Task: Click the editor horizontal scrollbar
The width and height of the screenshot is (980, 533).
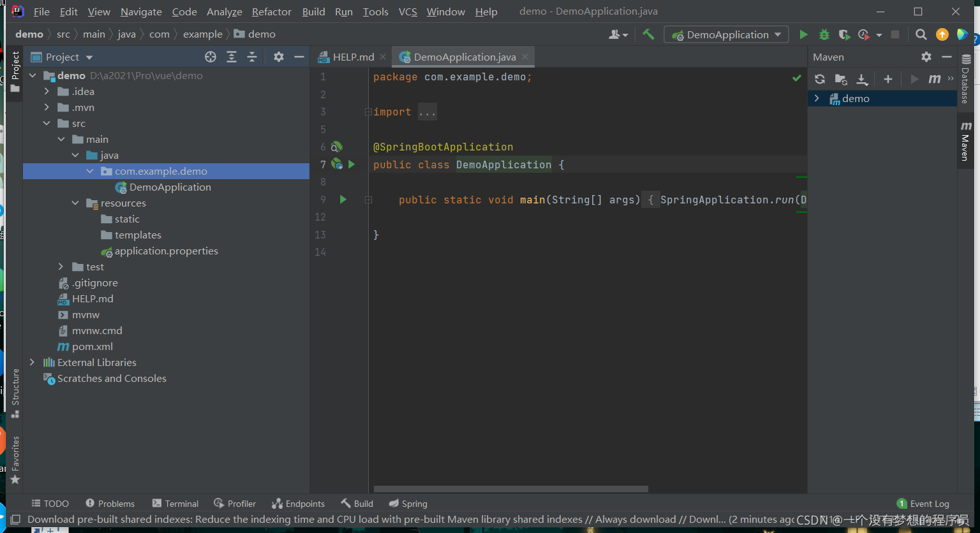Action: (511, 490)
